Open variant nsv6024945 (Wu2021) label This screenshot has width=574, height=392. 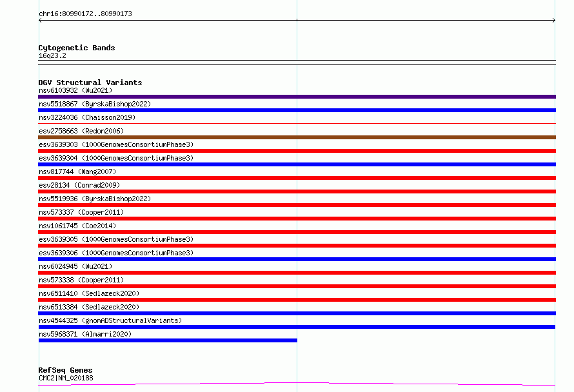tap(75, 266)
